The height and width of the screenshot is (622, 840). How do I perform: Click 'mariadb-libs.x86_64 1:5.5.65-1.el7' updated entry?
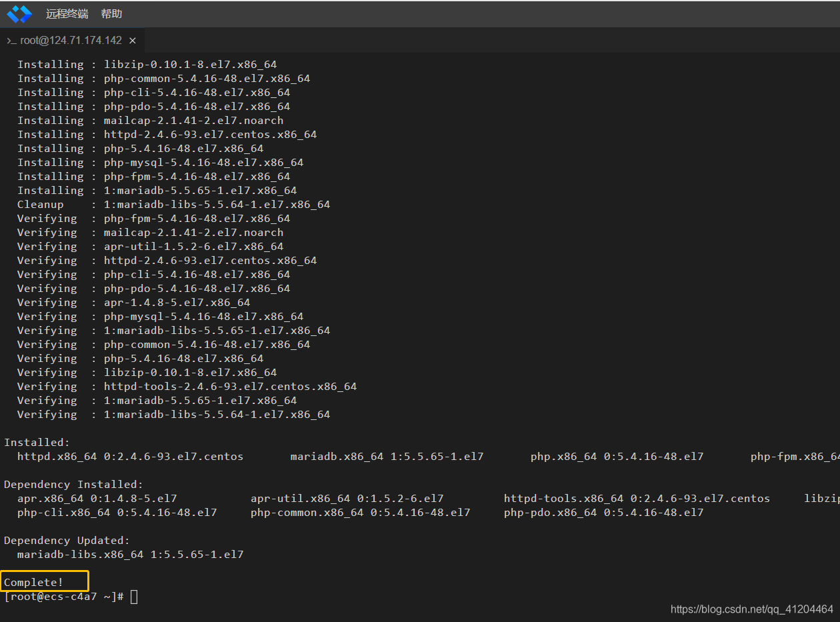coord(130,555)
